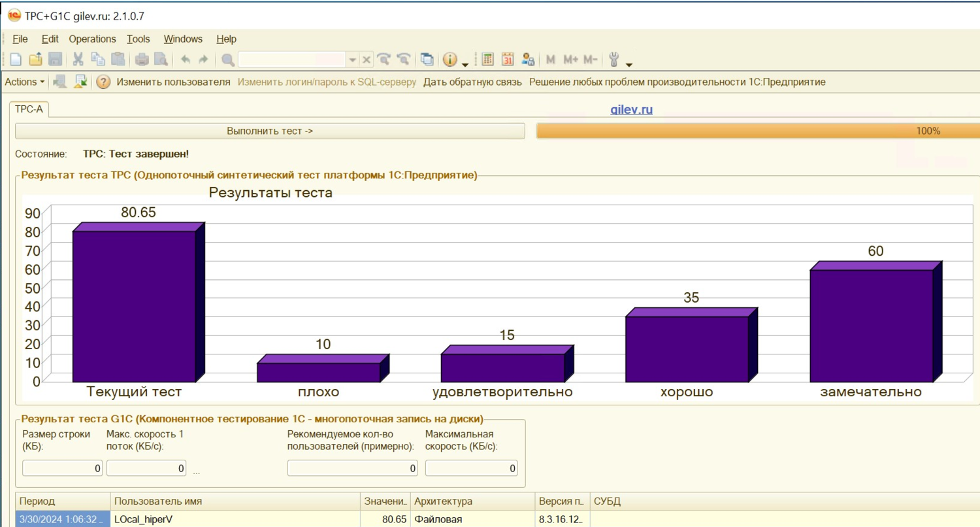
Task: Click 'Дать обратную связь' button
Action: click(x=472, y=82)
